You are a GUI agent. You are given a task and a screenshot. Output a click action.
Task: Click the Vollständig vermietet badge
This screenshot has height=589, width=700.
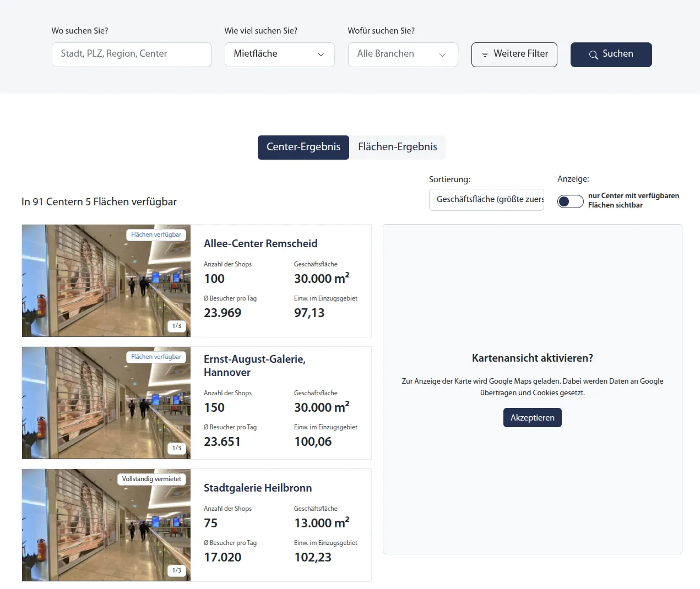[x=151, y=479]
